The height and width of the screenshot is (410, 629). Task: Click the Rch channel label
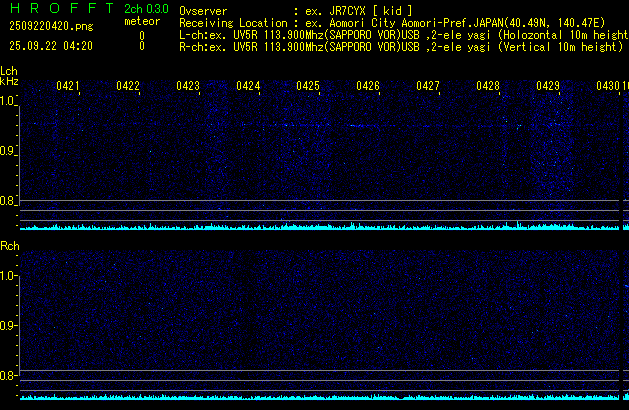click(x=9, y=246)
